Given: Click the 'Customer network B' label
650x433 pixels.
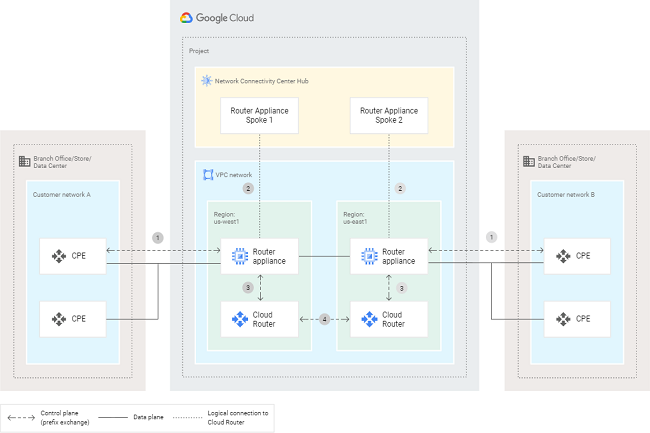Looking at the screenshot, I should 566,194.
